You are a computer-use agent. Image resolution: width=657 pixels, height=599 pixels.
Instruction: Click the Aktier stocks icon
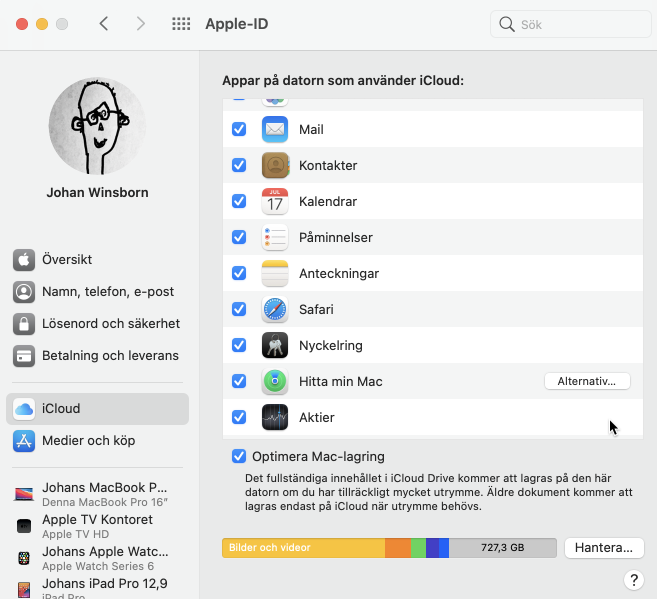click(275, 418)
